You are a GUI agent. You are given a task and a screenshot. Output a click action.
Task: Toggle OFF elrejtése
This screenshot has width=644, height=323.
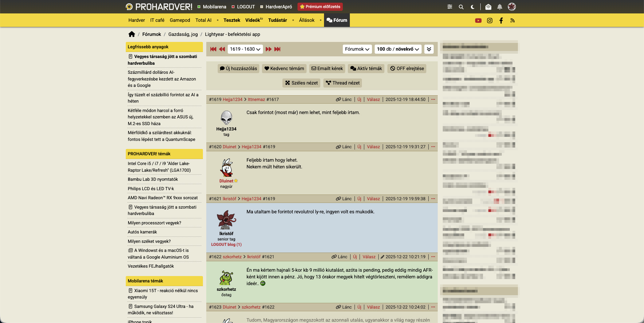[x=407, y=68]
